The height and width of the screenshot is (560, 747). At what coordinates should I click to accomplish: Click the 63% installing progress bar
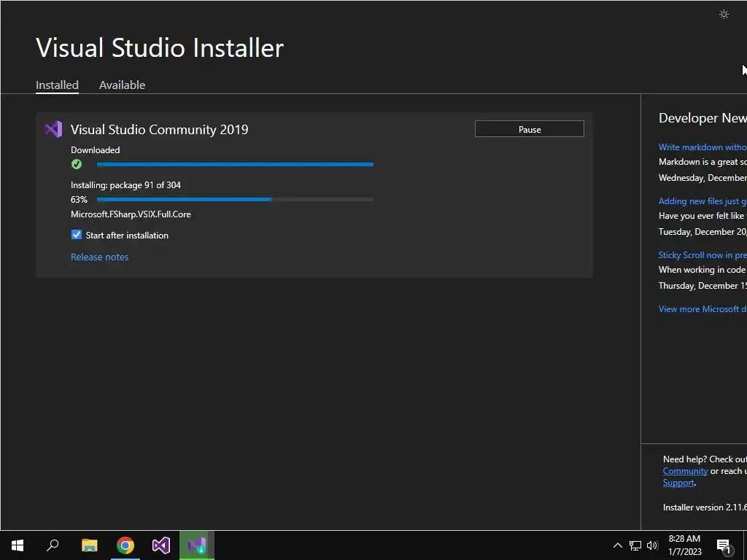(x=235, y=200)
